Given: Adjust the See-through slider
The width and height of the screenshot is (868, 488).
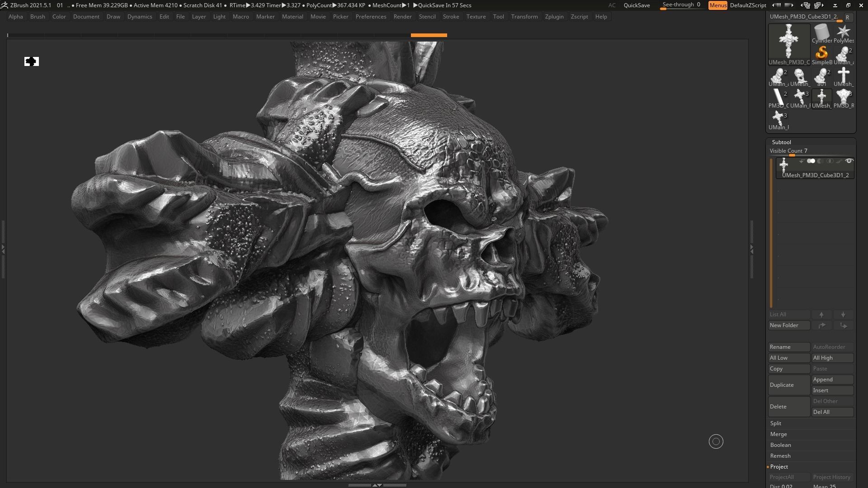Looking at the screenshot, I should point(682,5).
